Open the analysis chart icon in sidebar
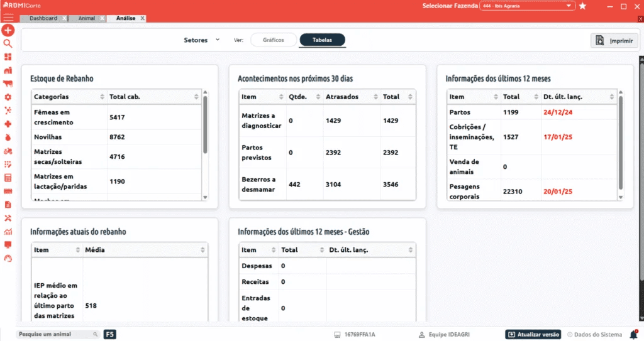Screen dimensions: 644x341 8,232
